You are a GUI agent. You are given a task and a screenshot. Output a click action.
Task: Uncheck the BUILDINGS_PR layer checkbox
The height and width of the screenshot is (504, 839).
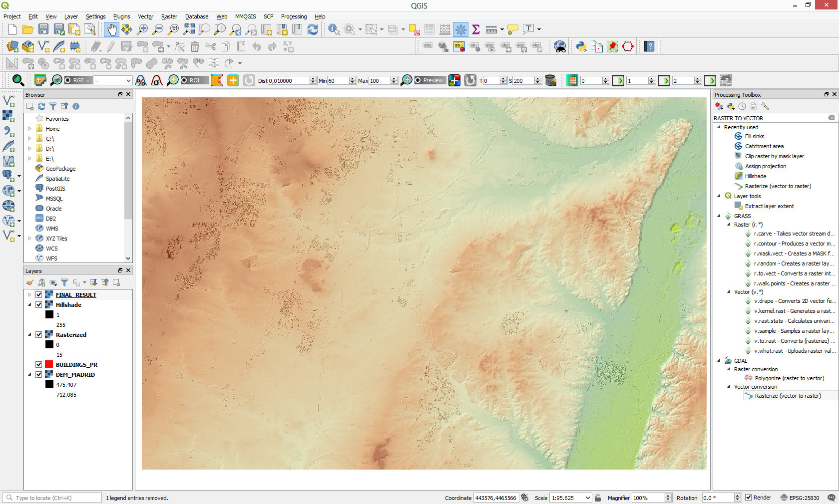39,365
